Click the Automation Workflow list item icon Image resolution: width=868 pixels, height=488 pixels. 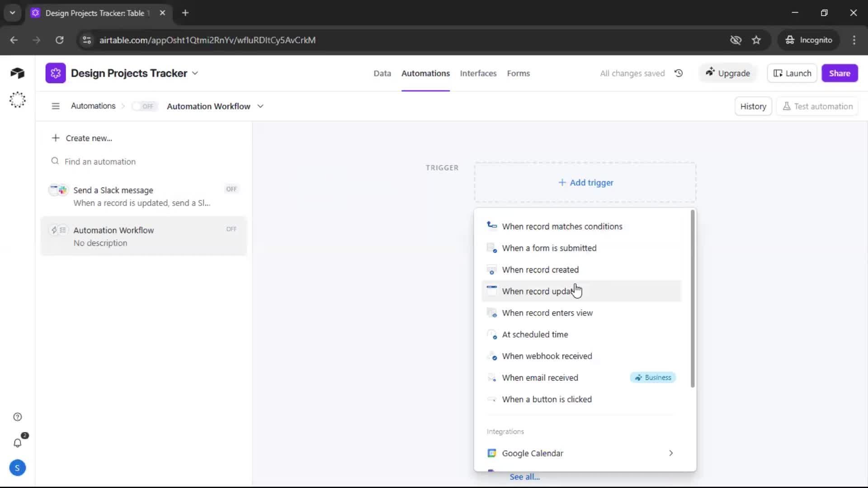58,230
